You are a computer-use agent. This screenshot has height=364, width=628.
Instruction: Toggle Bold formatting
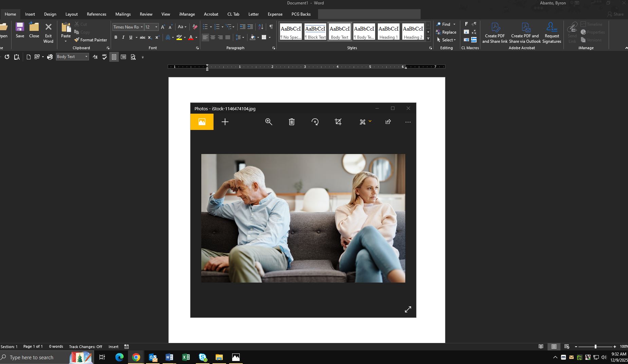(x=116, y=37)
